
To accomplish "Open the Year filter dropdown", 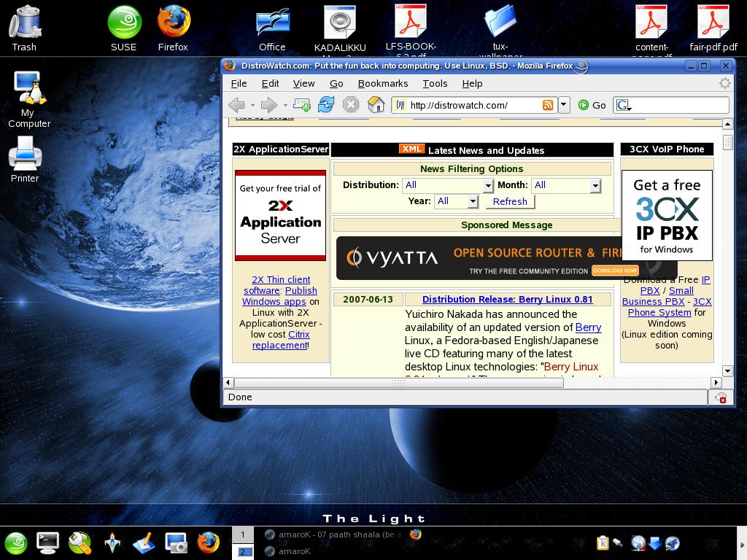I will click(x=457, y=201).
